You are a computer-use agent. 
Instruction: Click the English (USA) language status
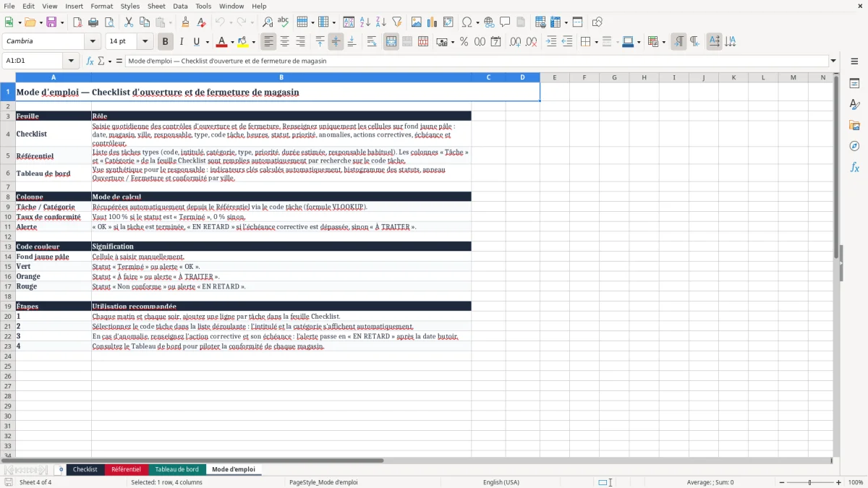[x=501, y=482]
